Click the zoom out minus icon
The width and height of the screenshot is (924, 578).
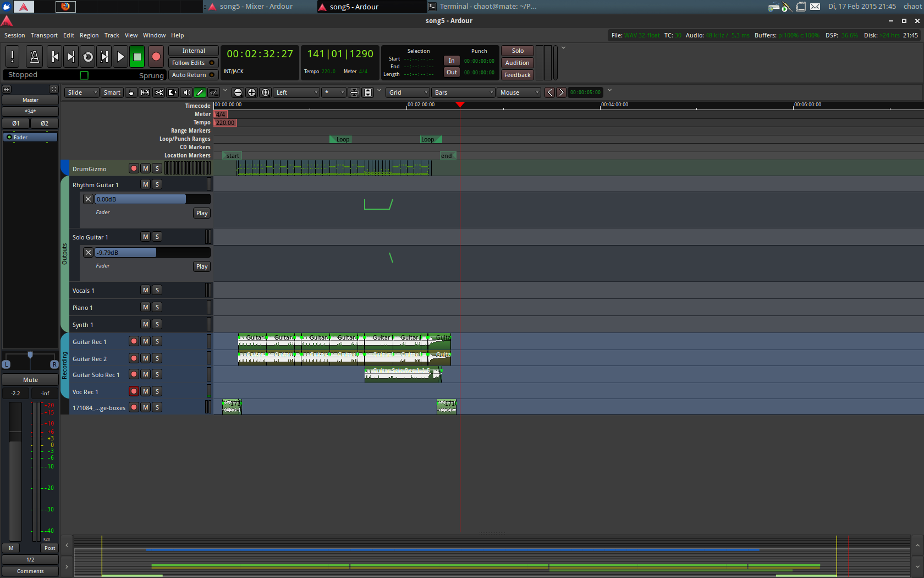pos(238,92)
